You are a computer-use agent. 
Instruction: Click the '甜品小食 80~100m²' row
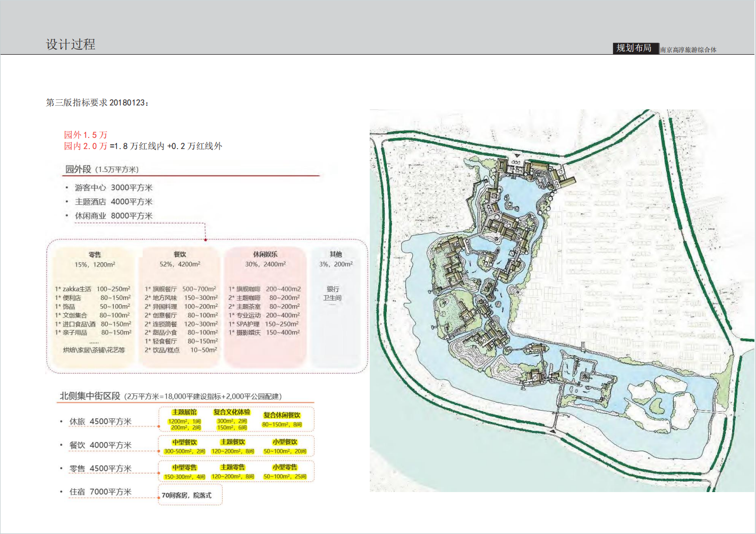tap(181, 332)
